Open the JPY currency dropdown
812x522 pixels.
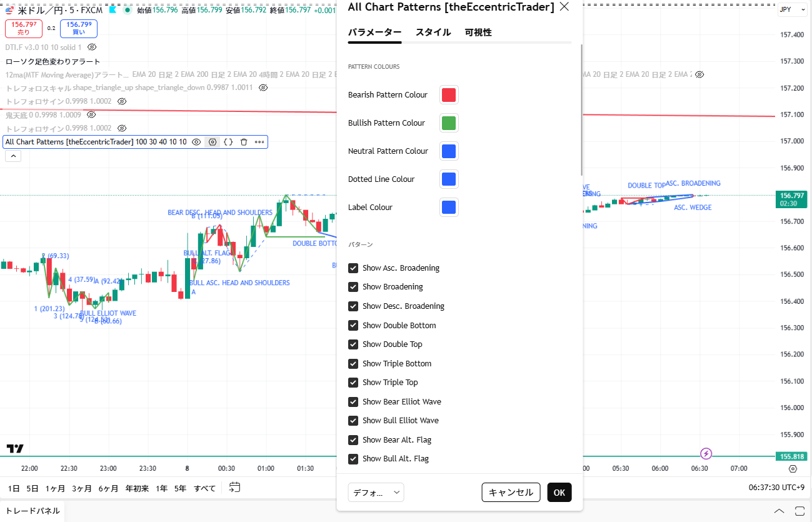pos(792,9)
